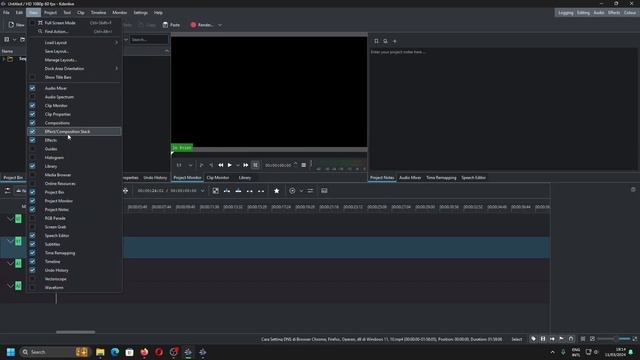Viewport: 640px width, 360px height.
Task: Open the Settings menu
Action: tap(140, 13)
